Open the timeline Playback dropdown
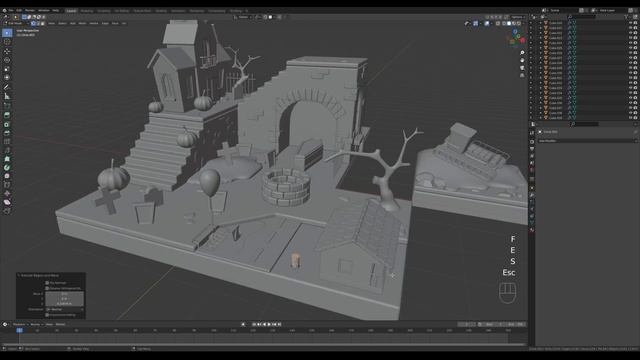Viewport: 640px width, 360px height. pos(20,324)
